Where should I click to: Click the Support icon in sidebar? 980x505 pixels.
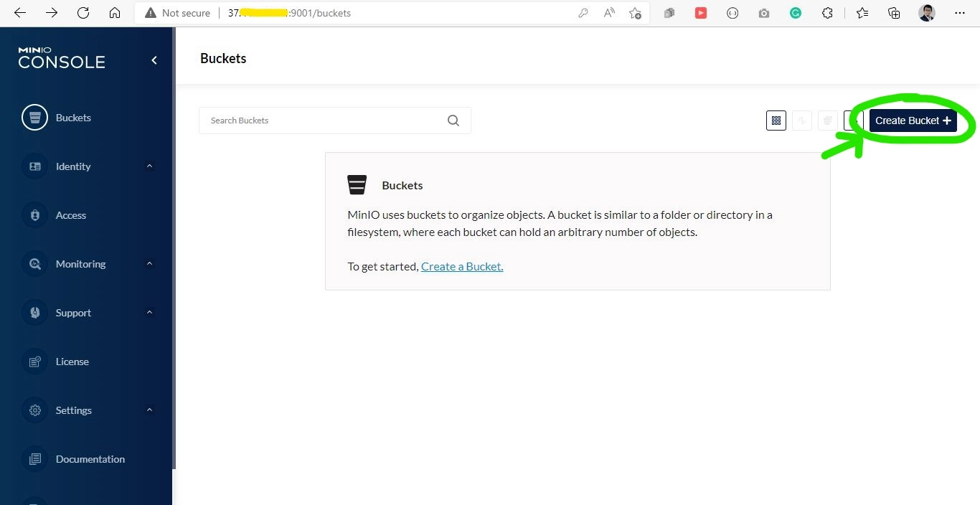coord(34,313)
